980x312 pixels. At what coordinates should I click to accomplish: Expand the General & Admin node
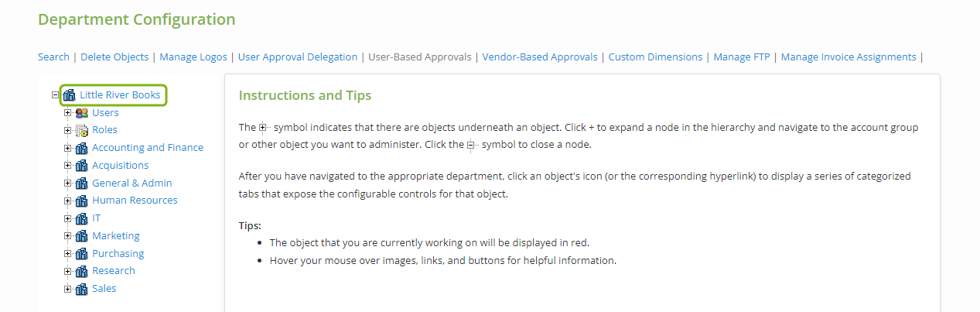(68, 183)
